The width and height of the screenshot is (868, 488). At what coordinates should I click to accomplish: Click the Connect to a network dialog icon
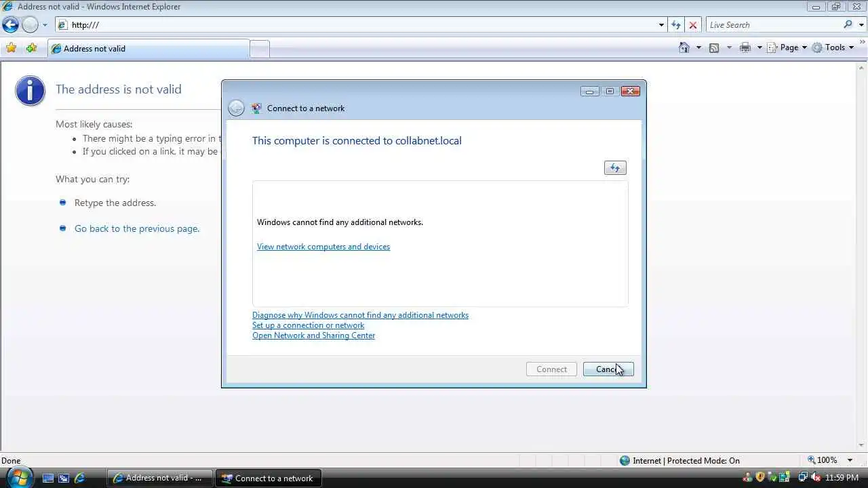(x=256, y=108)
